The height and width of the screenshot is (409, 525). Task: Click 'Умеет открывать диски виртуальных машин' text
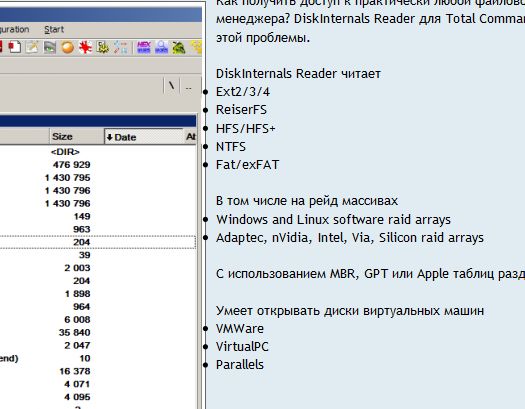tap(350, 311)
